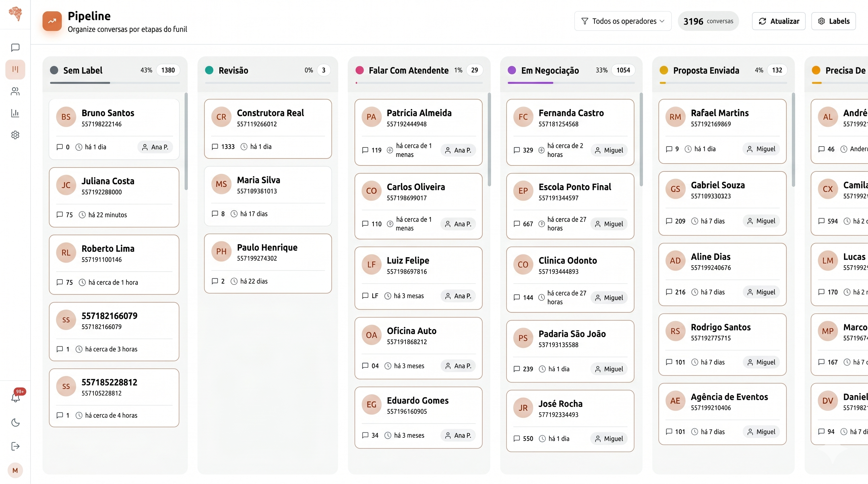The image size is (868, 484).
Task: Open the contacts people icon in sidebar
Action: point(15,91)
